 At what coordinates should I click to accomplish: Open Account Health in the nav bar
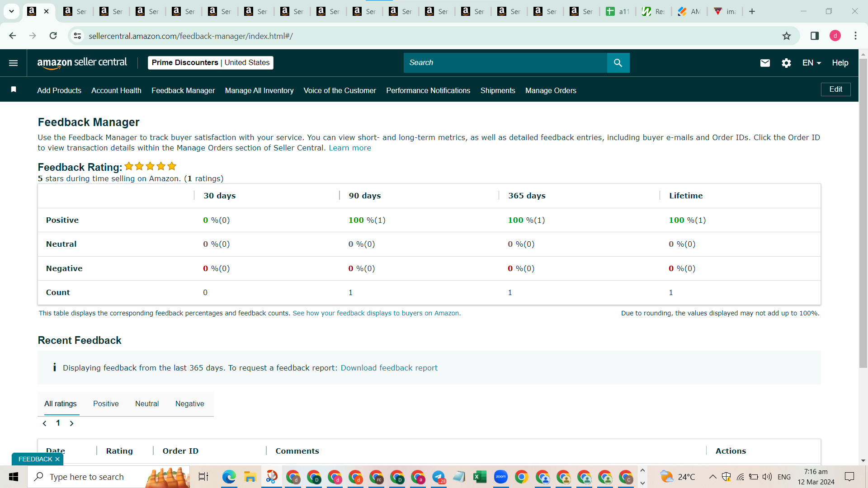pyautogui.click(x=116, y=90)
